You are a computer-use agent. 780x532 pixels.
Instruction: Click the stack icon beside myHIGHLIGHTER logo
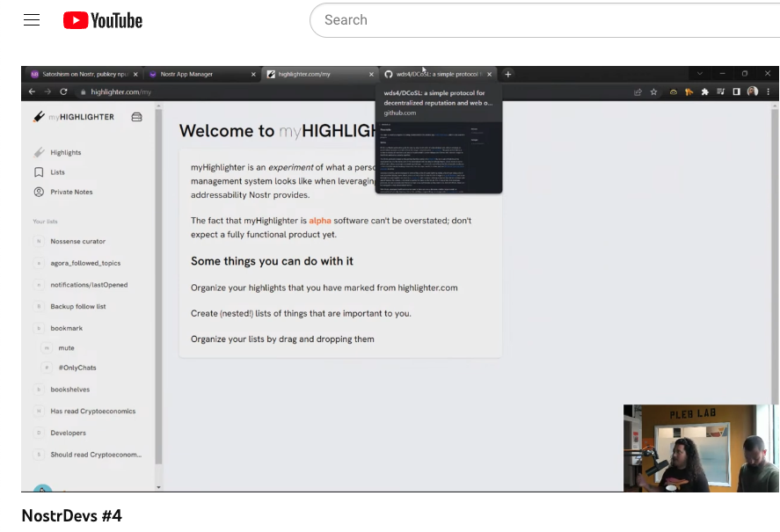click(x=136, y=117)
